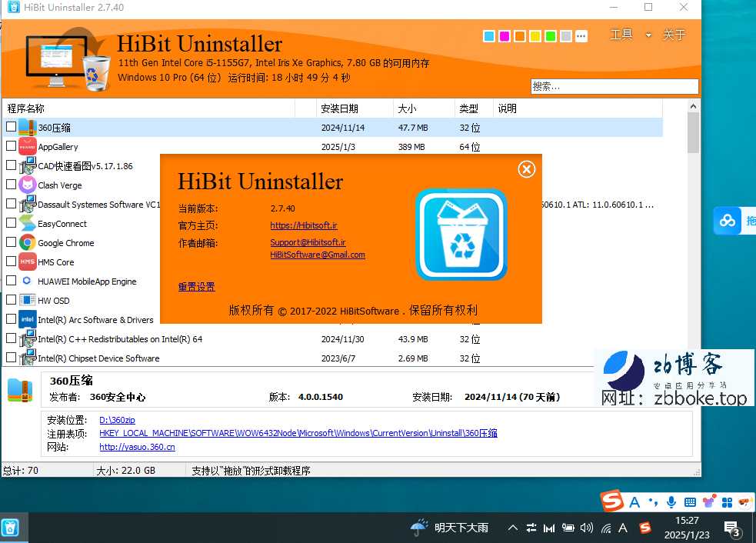
Task: Click the large 360压缩 icon in details panel
Action: pyautogui.click(x=20, y=390)
